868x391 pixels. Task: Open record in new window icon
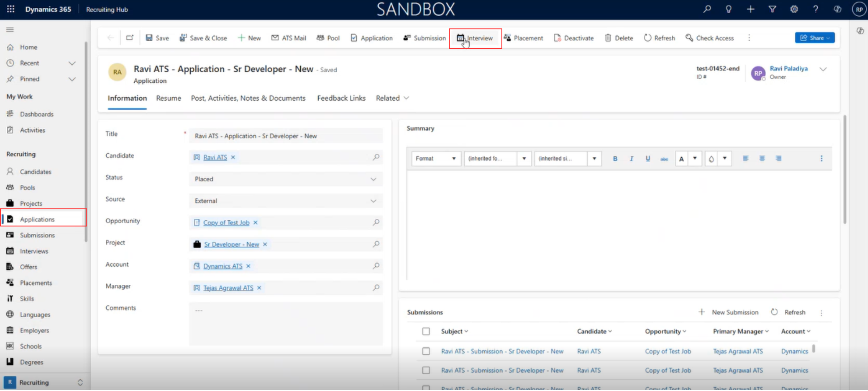point(130,38)
